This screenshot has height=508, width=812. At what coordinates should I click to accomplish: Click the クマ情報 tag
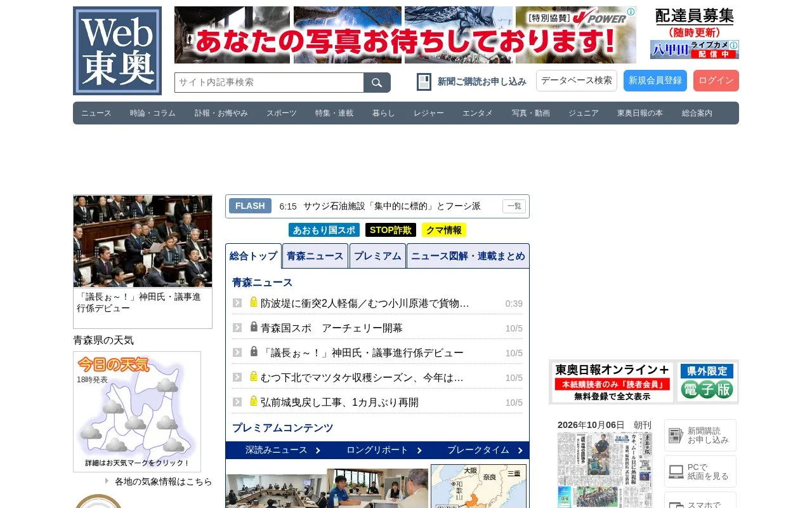(444, 230)
